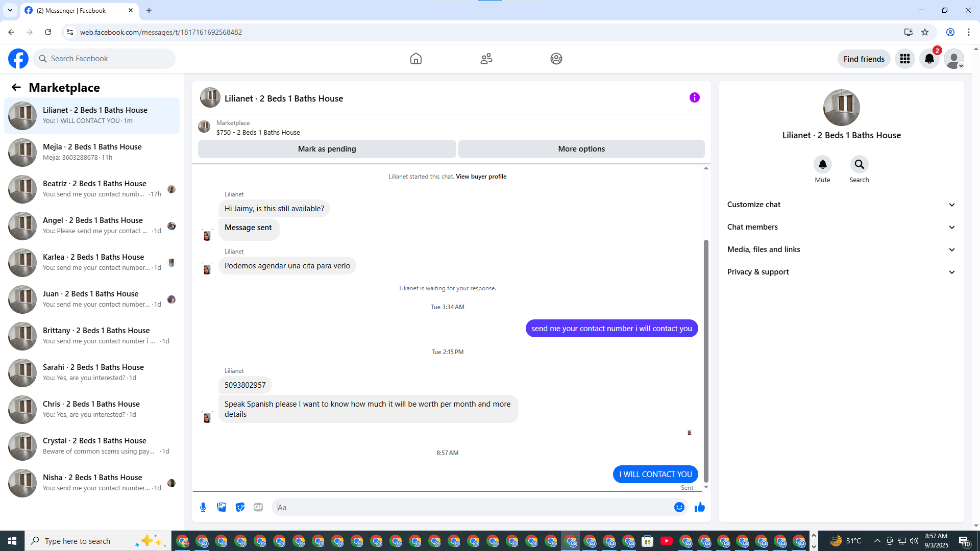
Task: Expand Media, files and links section
Action: [841, 249]
